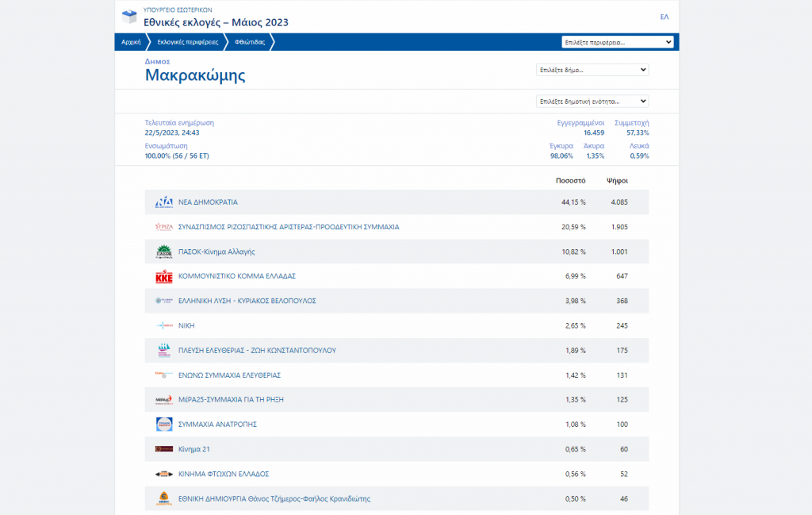Select ΕΝΩΝΩ ΣΥΜΜΑΧΙΑ ΕΛΕΥΘΕΡΙΑΣ text
Image resolution: width=812 pixels, height=515 pixels.
(x=229, y=375)
